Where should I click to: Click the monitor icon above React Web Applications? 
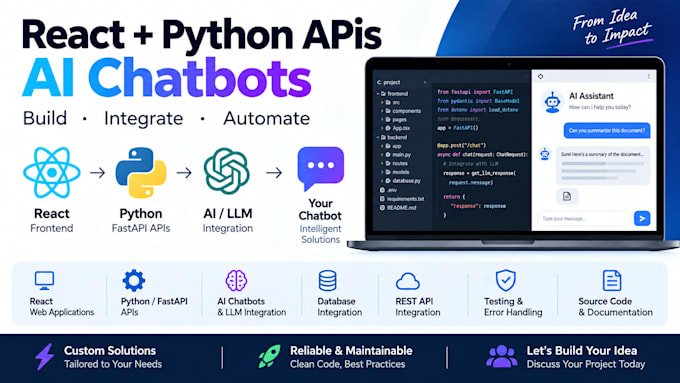(x=44, y=281)
